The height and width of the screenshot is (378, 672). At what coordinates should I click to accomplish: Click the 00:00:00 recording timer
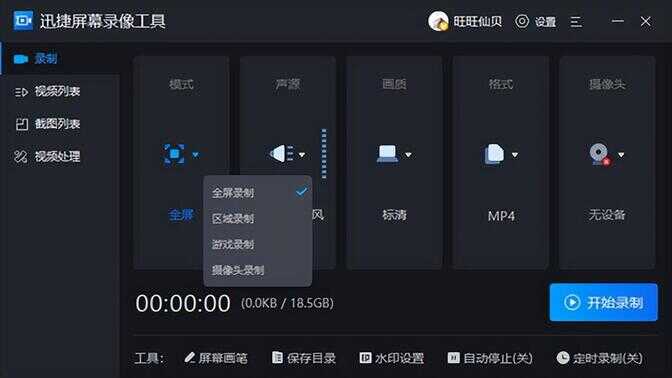(x=183, y=303)
